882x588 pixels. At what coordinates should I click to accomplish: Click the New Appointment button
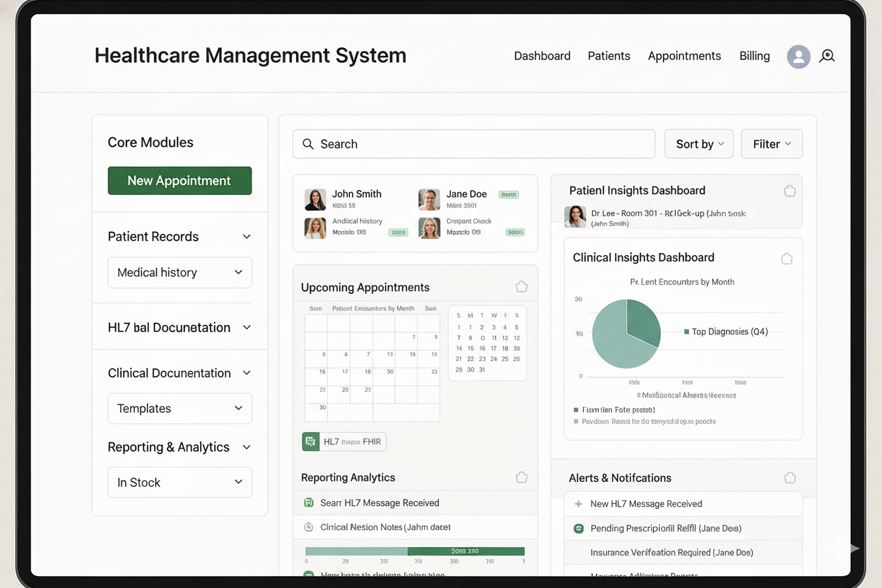pyautogui.click(x=180, y=180)
